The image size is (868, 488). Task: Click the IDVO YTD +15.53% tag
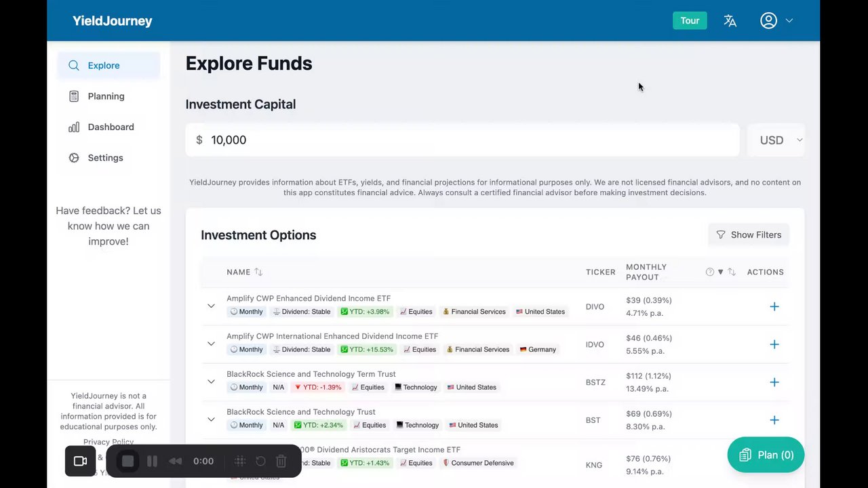[x=367, y=350]
